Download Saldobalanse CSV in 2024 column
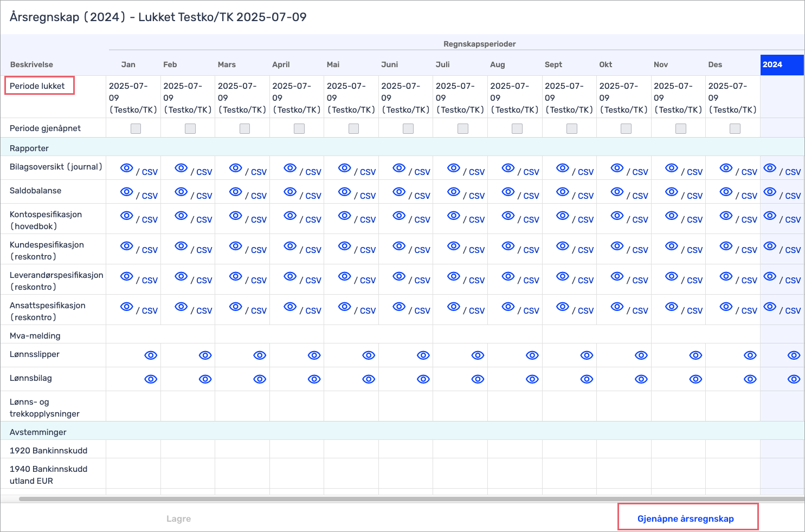 click(x=793, y=196)
